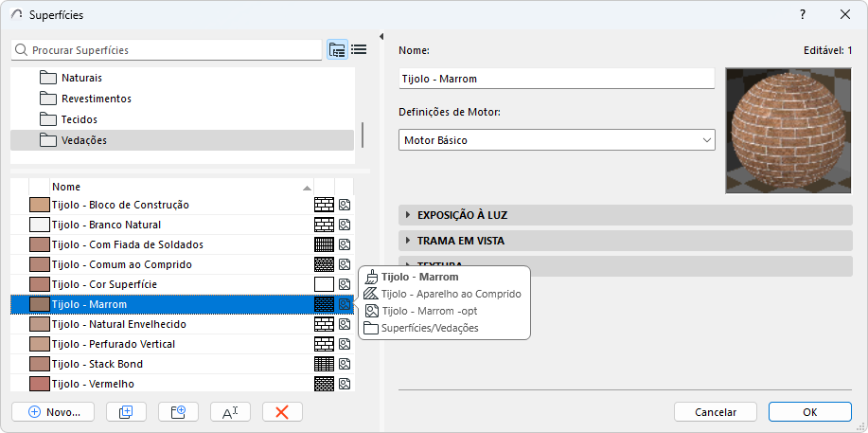Click the Procurar Superfícies search field
Image resolution: width=868 pixels, height=433 pixels.
coord(170,50)
